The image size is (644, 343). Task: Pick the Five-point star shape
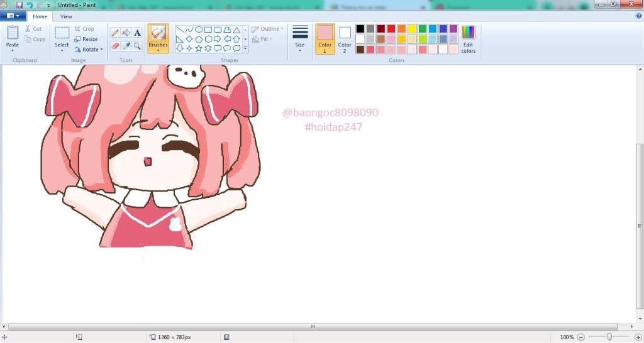tap(199, 48)
